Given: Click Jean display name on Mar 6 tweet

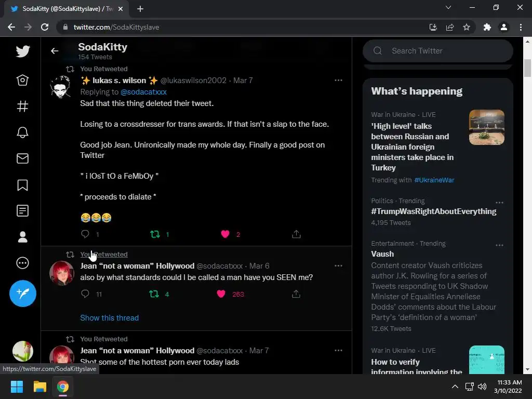Looking at the screenshot, I should (x=137, y=265).
